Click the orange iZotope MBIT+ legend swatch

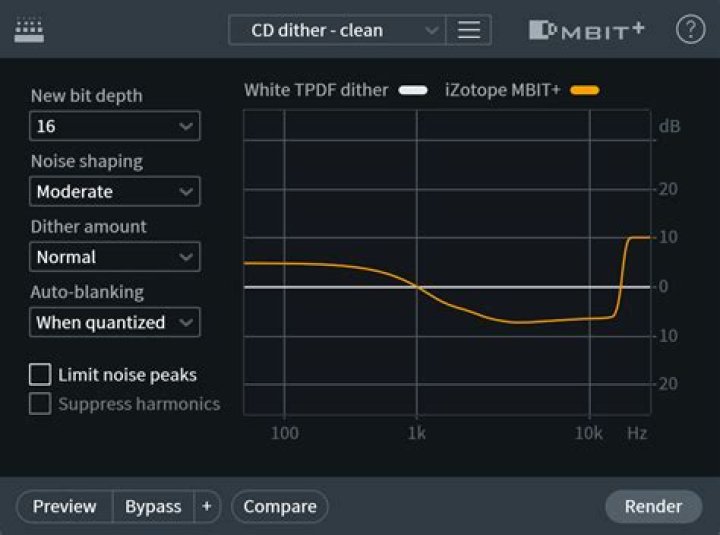click(x=585, y=91)
